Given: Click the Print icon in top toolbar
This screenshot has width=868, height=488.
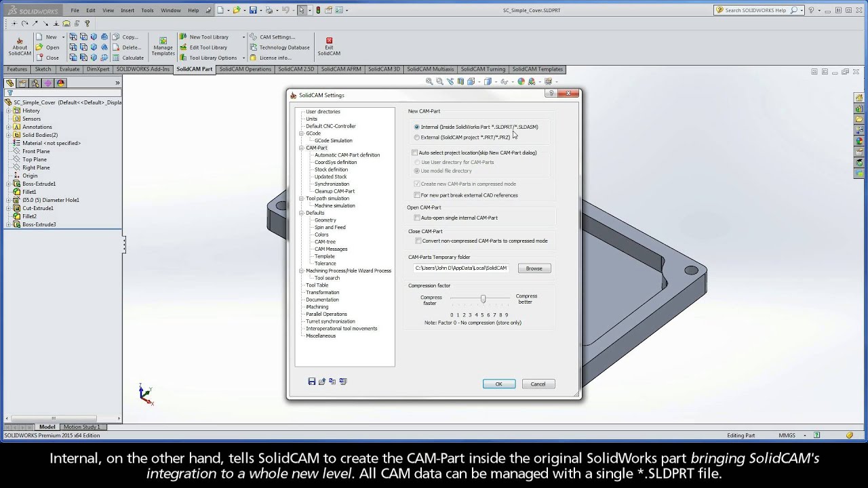Looking at the screenshot, I should pyautogui.click(x=269, y=10).
